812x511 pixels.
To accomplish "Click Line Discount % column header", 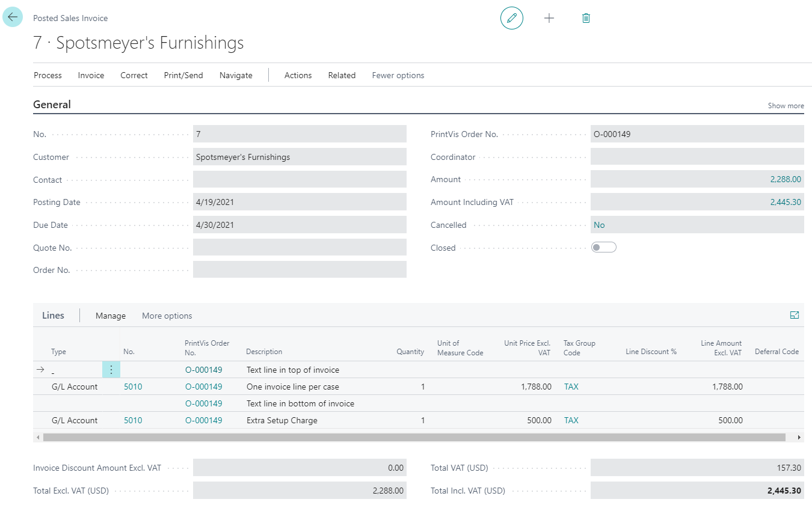I will [651, 352].
